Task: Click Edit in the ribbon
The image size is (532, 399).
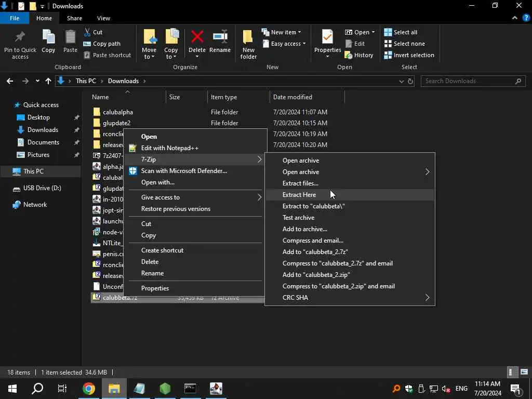Action: pos(355,44)
